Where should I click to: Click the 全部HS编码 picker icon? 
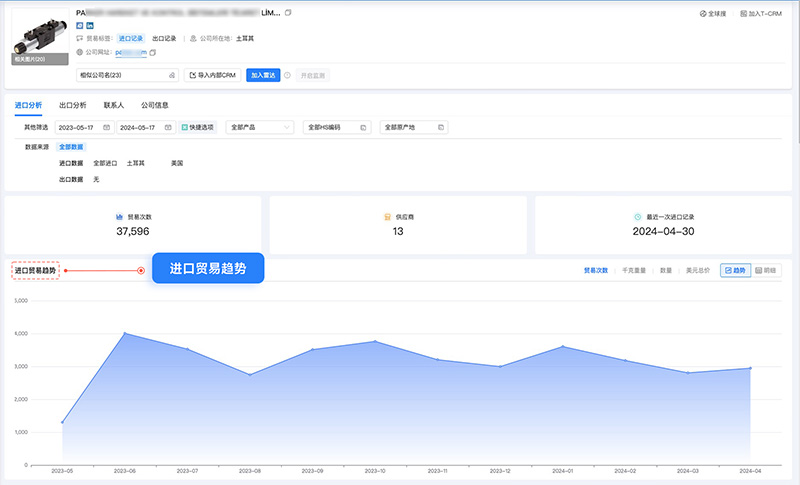pyautogui.click(x=363, y=128)
